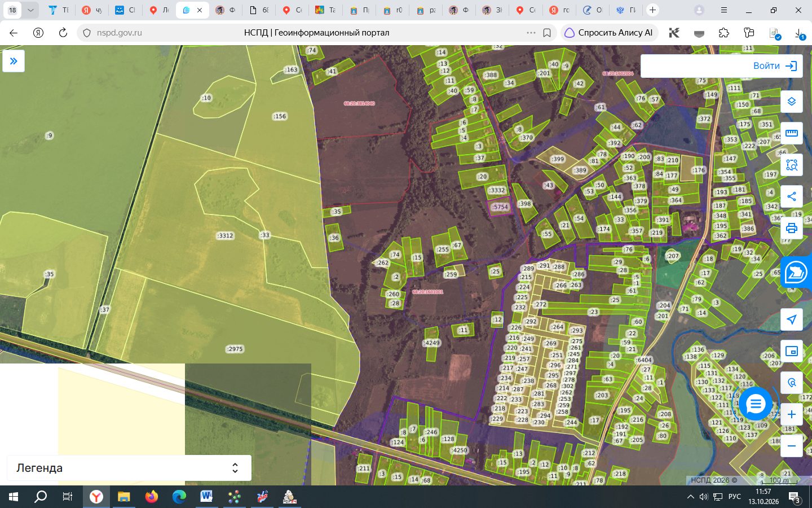812x508 pixels.
Task: Center map on my location
Action: 791,319
